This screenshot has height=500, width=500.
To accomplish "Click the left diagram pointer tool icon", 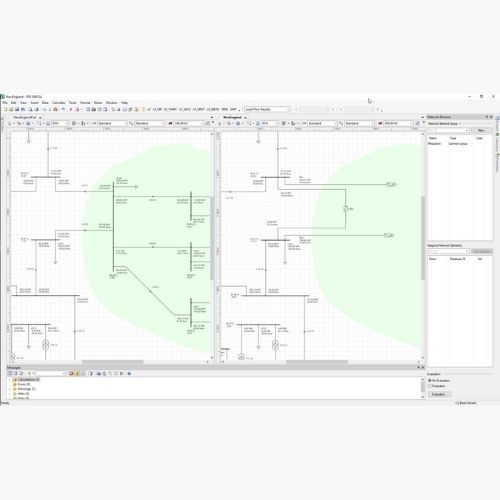I will click(x=10, y=123).
